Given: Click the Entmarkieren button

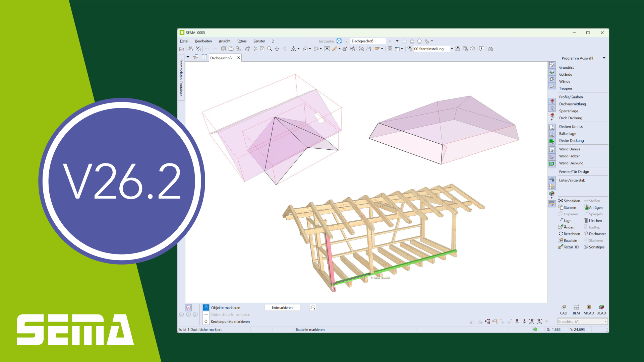Looking at the screenshot, I should point(282,307).
